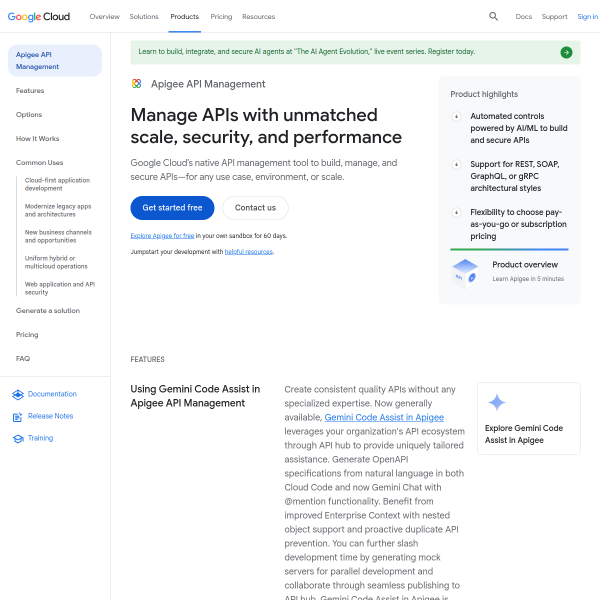Open the Overview menu
Screen dimensions: 600x600
pyautogui.click(x=104, y=16)
